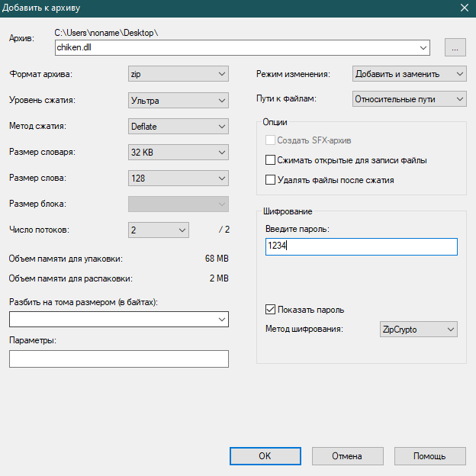This screenshot has height=476, width=476.
Task: Expand the dictionary size dropdown showing 32 KB
Action: [178, 153]
